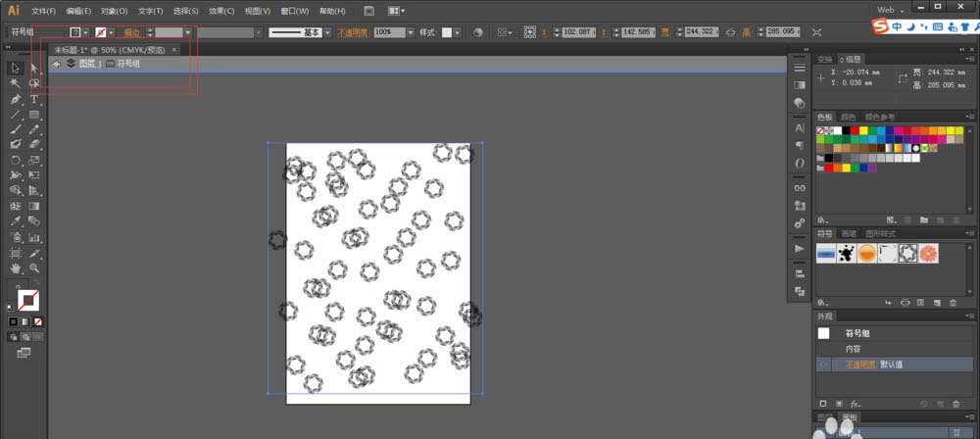The image size is (980, 439).
Task: Select the Shape Builder tool
Action: click(16, 190)
